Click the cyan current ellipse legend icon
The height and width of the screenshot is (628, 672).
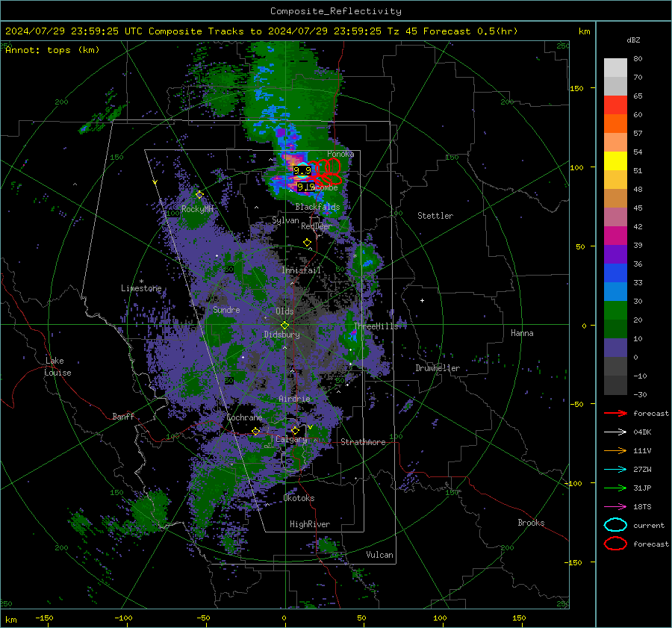pos(615,525)
